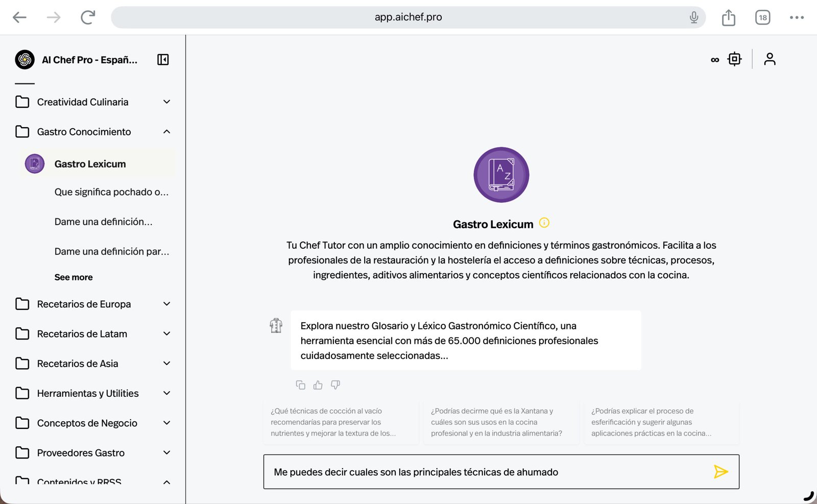Click the 'Explora nuestro Glosario' message bubble
The image size is (817, 504).
(x=466, y=340)
